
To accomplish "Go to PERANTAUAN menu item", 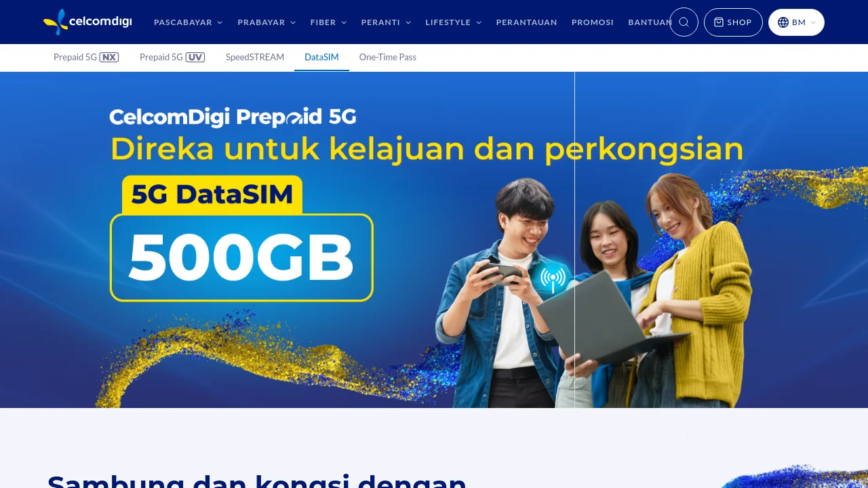I will [x=527, y=22].
